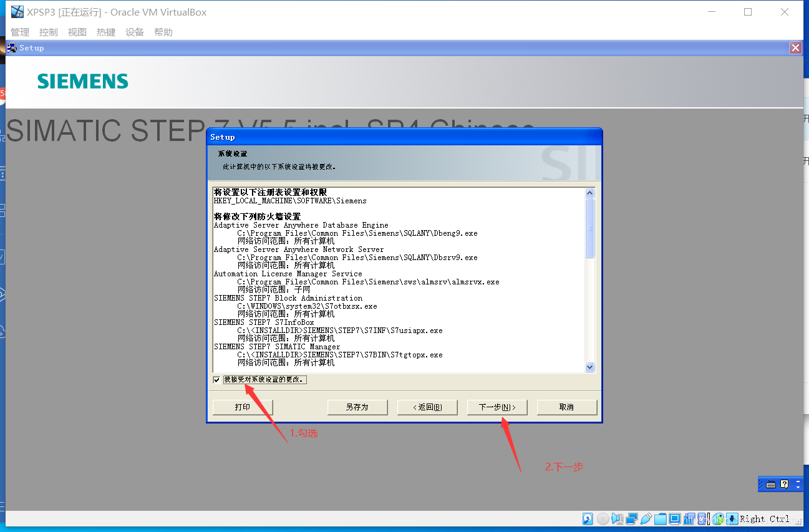Screen dimensions: 809x532
Task: Click the S7tgtopx.exe path line
Action: tap(340, 355)
